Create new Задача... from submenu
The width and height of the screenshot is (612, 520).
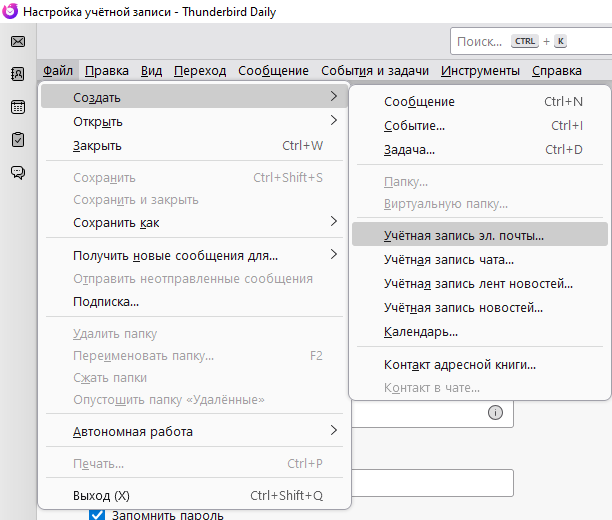click(x=480, y=150)
